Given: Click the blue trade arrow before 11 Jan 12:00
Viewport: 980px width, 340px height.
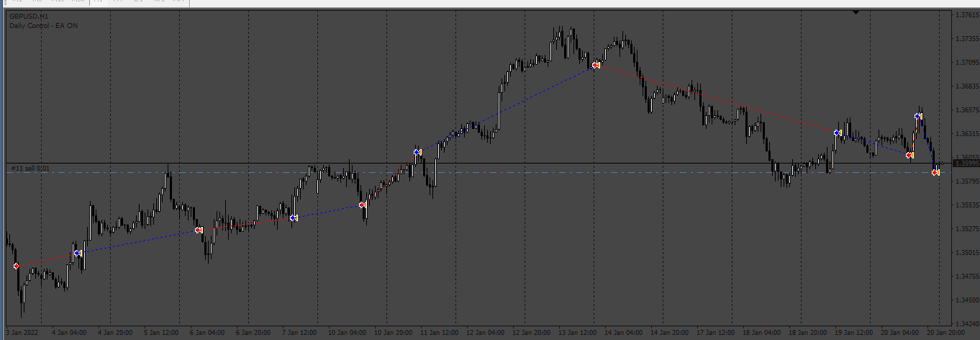Looking at the screenshot, I should point(417,152).
